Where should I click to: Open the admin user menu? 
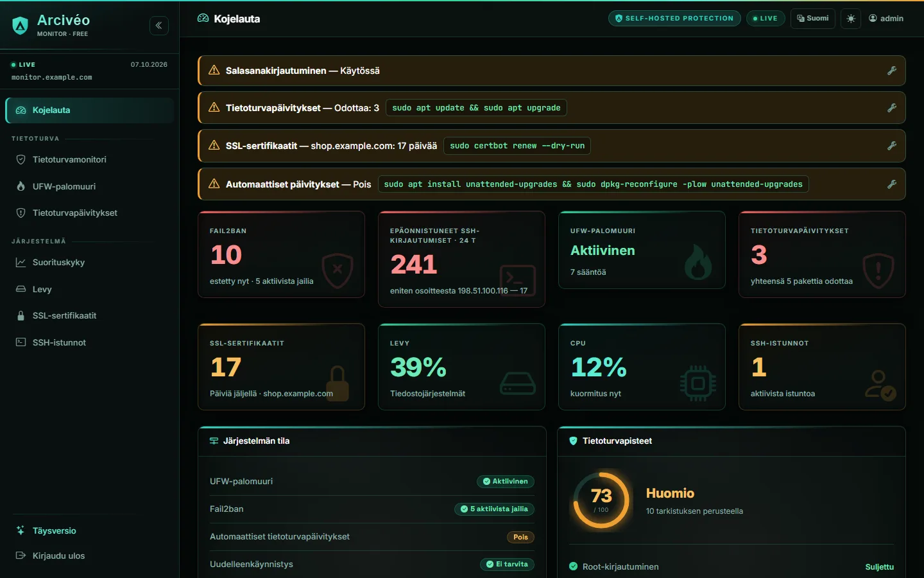click(886, 19)
